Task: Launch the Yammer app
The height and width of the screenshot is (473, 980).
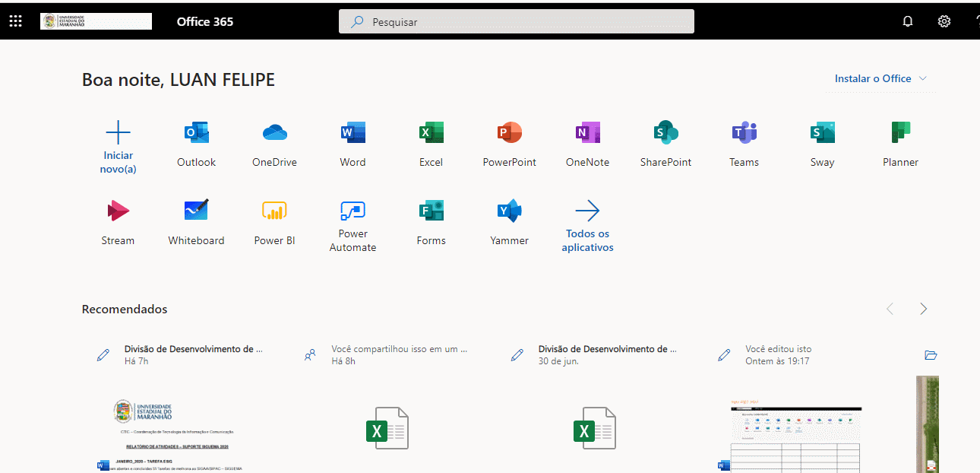Action: coord(509,222)
